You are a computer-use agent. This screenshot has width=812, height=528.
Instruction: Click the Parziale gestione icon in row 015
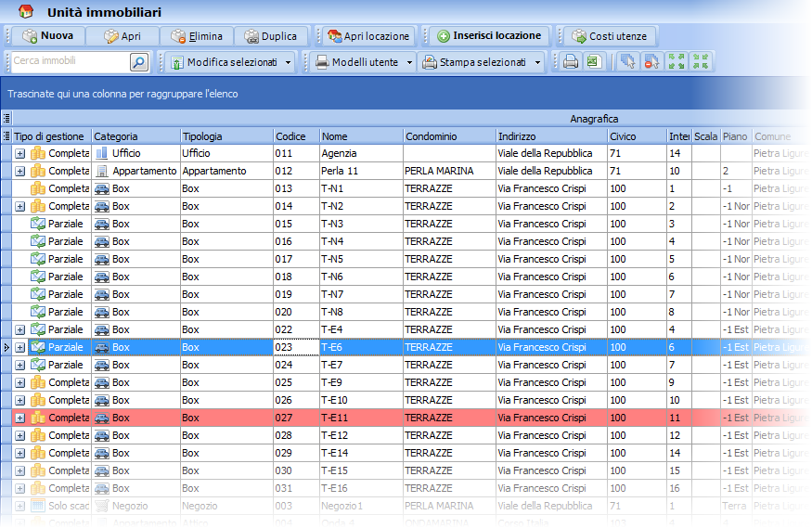38,224
